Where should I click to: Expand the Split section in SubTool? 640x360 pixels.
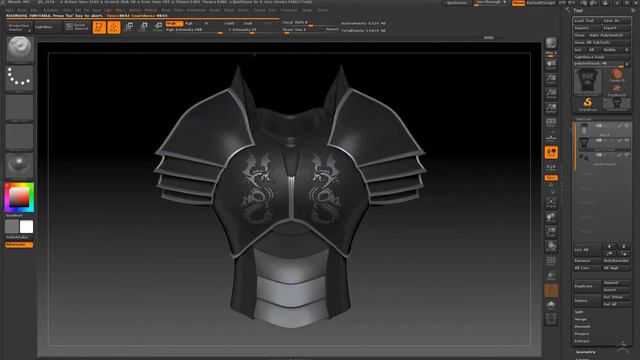point(579,312)
